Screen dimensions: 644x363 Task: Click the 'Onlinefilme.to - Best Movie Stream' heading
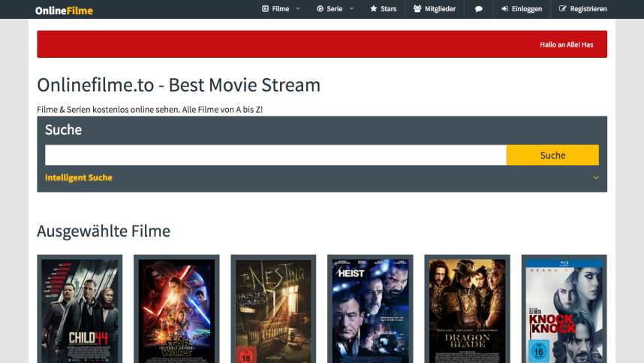pos(179,85)
